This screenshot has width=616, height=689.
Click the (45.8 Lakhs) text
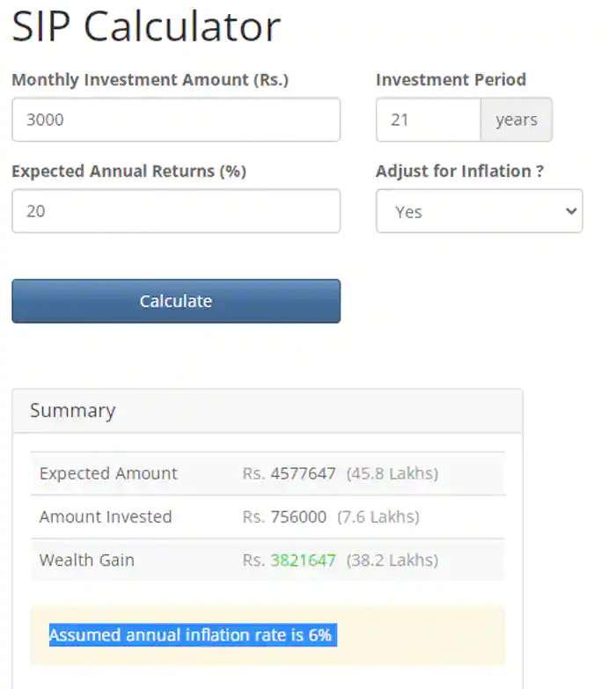392,473
